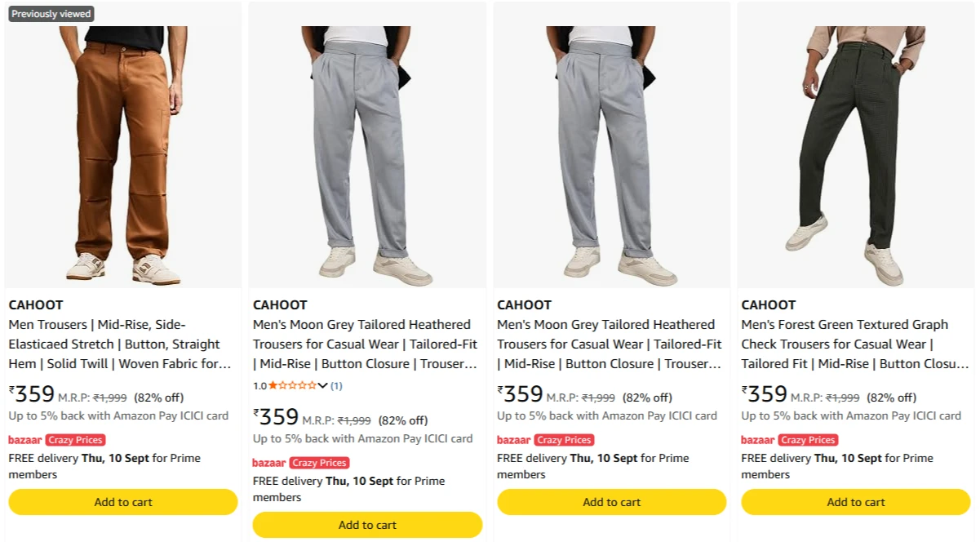Add the unrated Moon Grey trousers to cart
This screenshot has height=542, width=980.
[x=611, y=502]
